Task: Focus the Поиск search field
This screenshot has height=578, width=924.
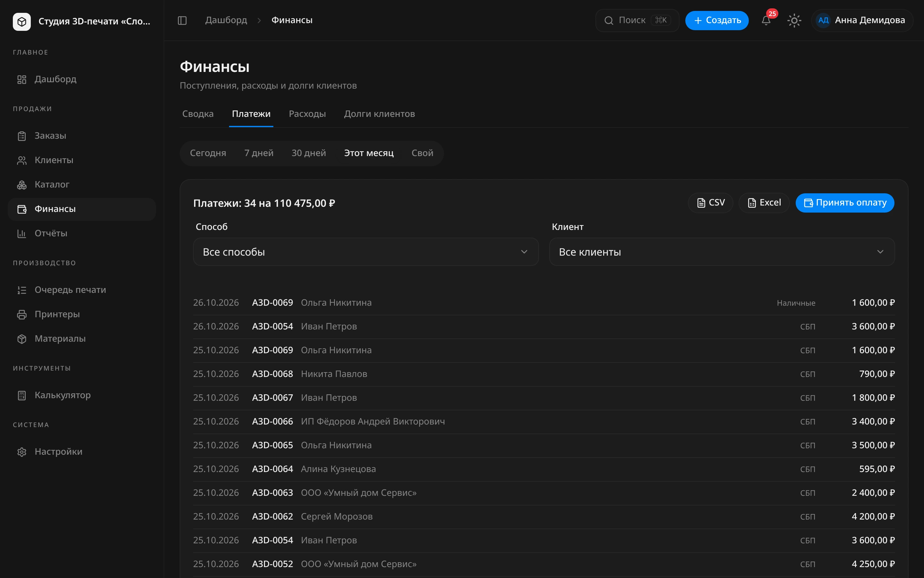Action: (637, 20)
